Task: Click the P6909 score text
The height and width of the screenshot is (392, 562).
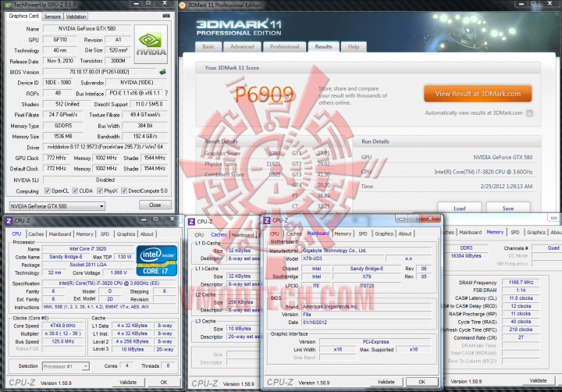Action: (x=264, y=94)
